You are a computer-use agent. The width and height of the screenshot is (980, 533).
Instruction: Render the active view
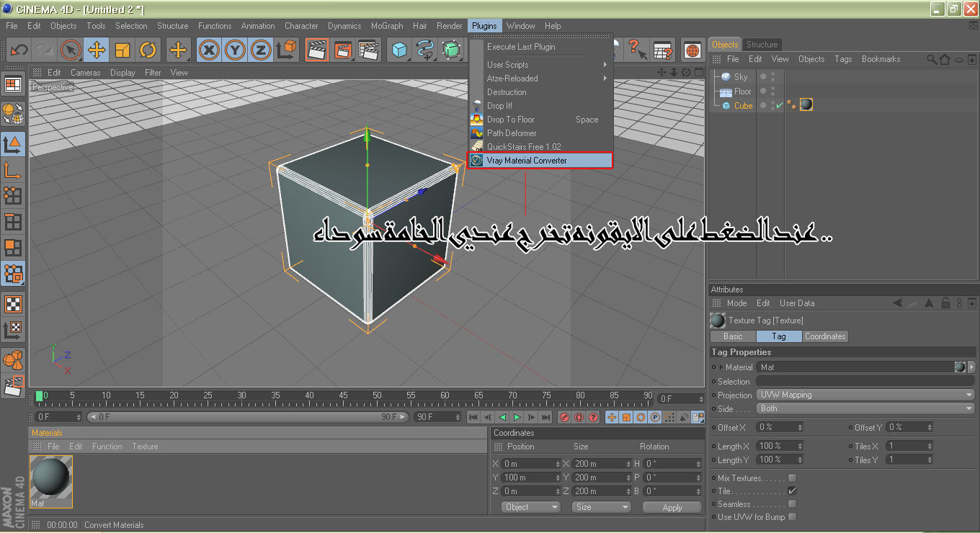(316, 50)
